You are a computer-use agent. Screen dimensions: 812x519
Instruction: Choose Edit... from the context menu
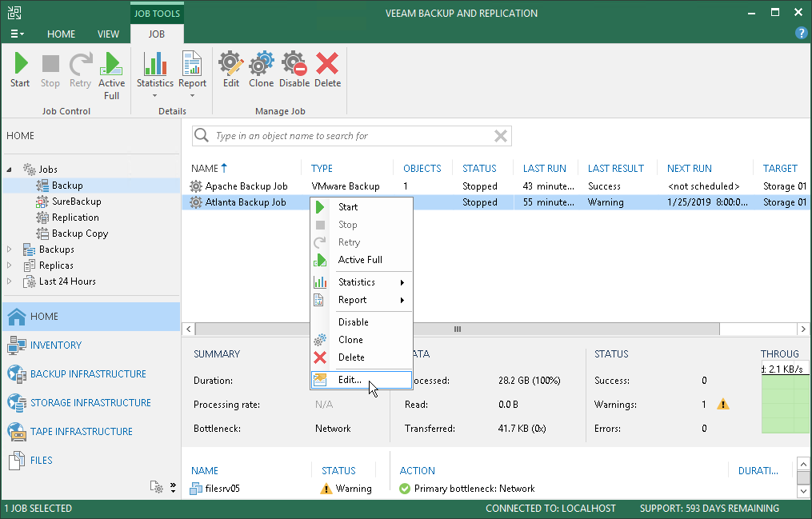[362, 379]
